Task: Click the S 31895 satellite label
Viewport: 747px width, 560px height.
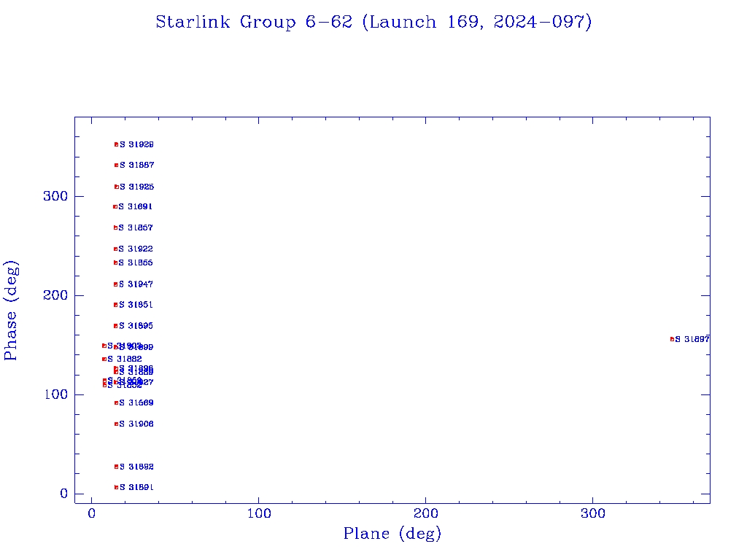Action: pos(136,326)
